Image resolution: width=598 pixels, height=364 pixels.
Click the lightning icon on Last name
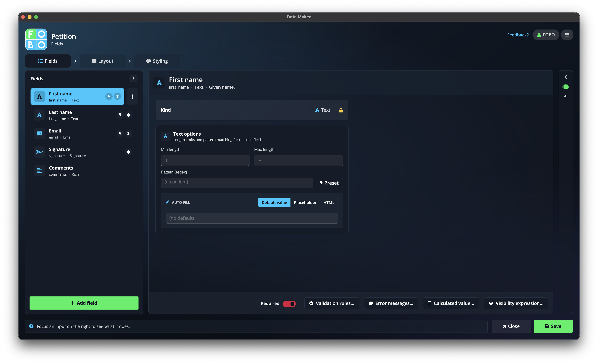pyautogui.click(x=120, y=115)
